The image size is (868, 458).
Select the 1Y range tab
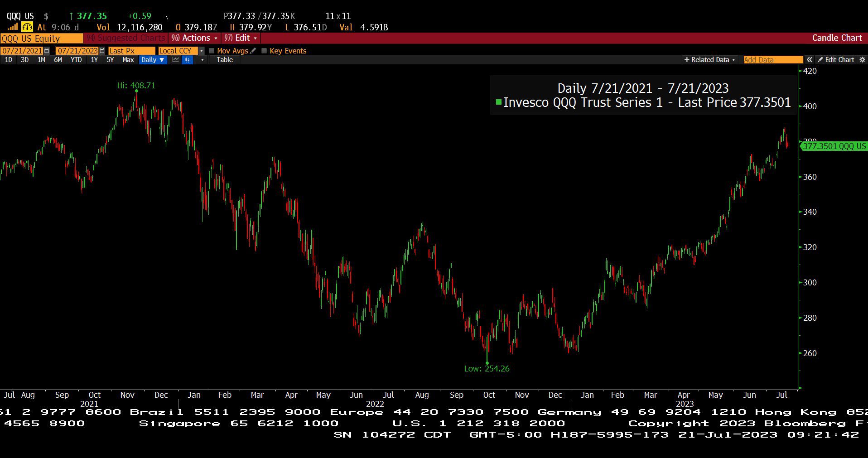click(x=94, y=60)
